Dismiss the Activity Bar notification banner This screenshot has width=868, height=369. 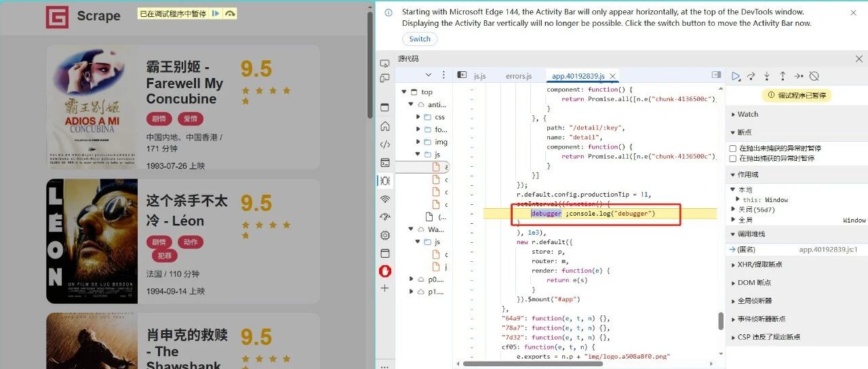(x=854, y=13)
